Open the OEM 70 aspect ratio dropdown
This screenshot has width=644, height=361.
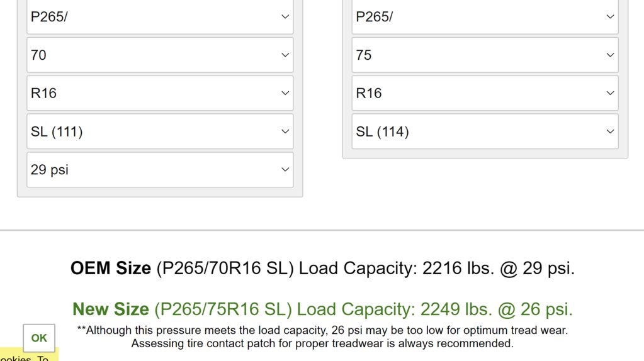[160, 55]
